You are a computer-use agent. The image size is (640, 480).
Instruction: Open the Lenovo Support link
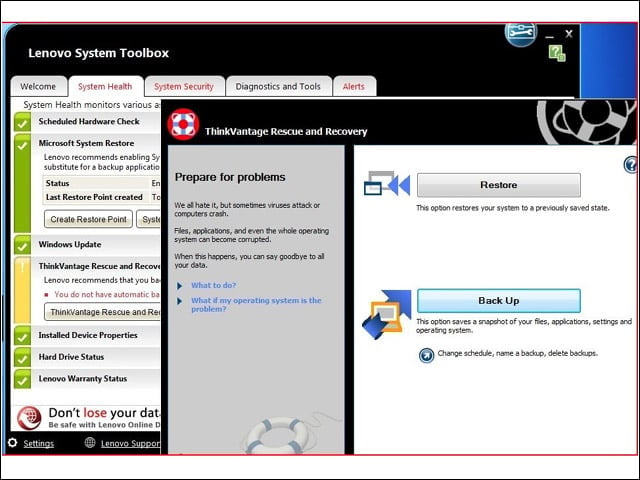pyautogui.click(x=130, y=443)
